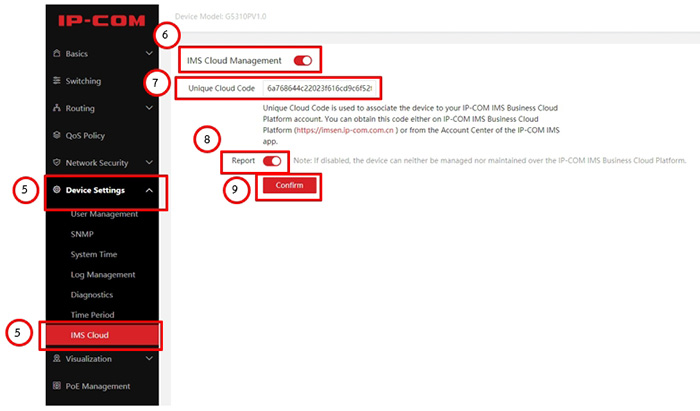700x411 pixels.
Task: Click the note about disabling Report
Action: (x=490, y=161)
